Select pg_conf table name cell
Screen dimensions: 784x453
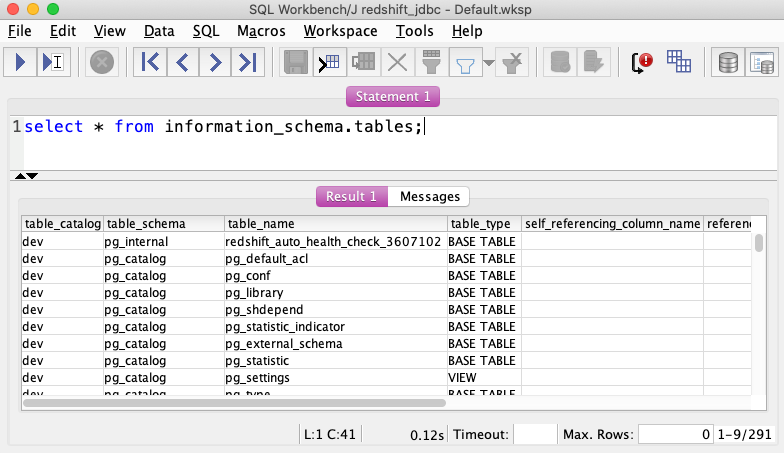point(336,276)
